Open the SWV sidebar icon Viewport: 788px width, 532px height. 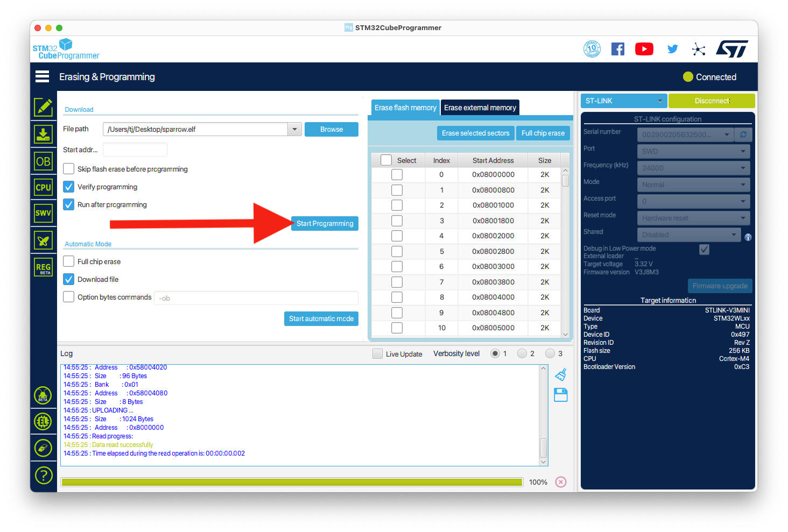coord(44,213)
